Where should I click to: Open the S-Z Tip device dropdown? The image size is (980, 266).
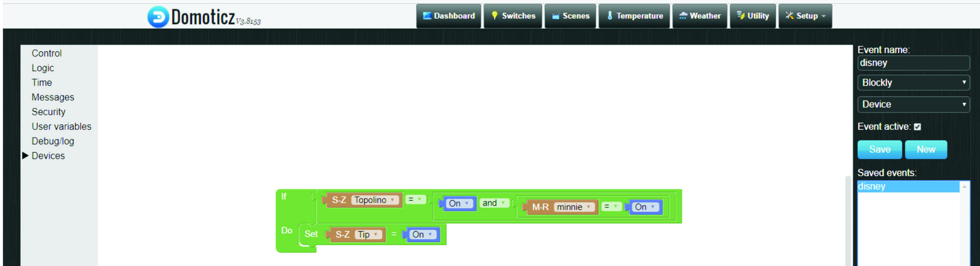369,235
